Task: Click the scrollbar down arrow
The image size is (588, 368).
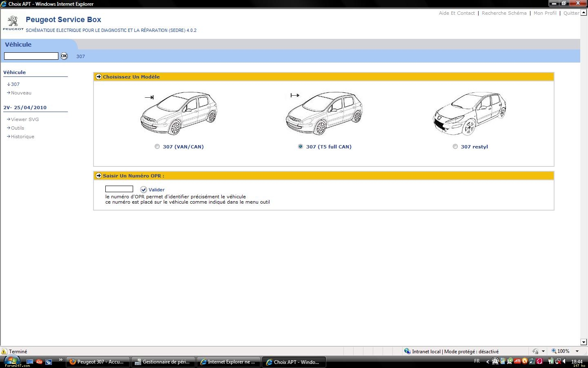Action: 584,342
